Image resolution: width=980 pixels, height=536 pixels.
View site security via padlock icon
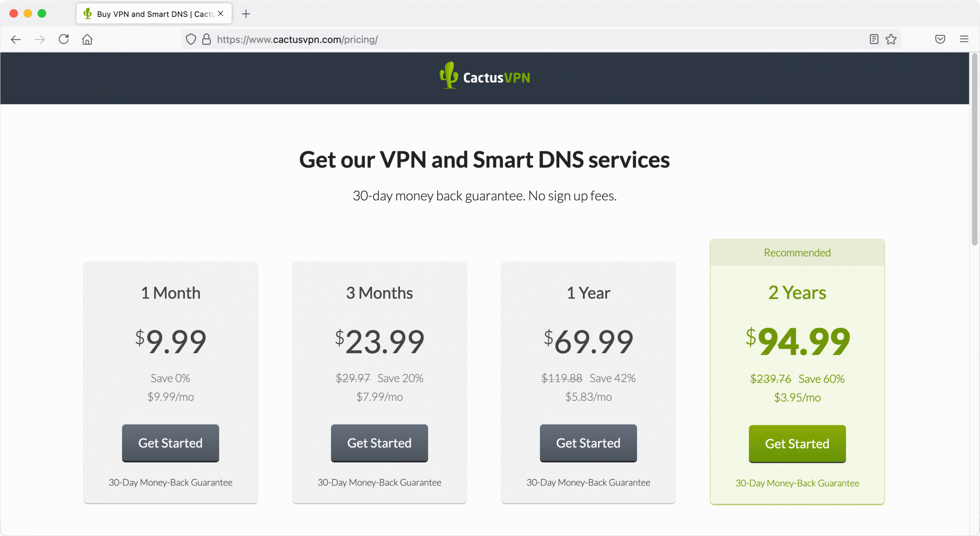tap(207, 39)
